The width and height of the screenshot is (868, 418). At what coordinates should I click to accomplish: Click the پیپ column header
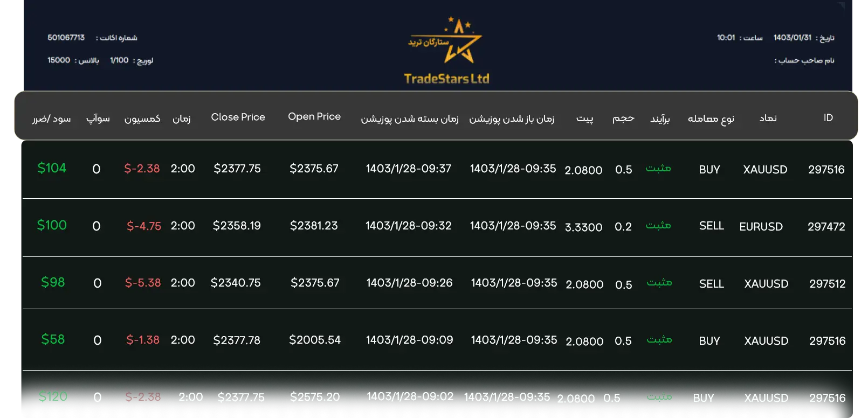click(x=584, y=119)
